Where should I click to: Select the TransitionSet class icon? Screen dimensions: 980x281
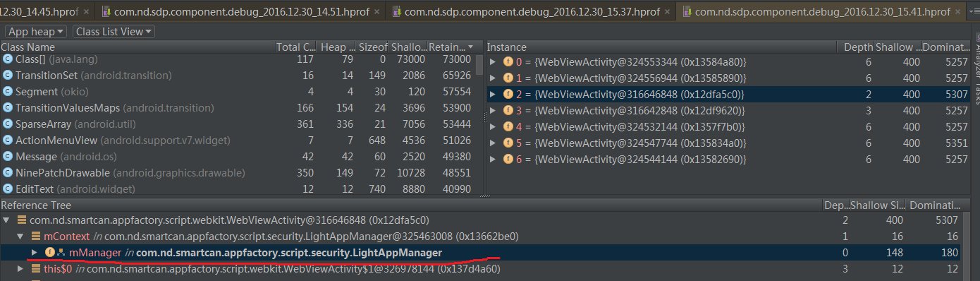pos(8,76)
